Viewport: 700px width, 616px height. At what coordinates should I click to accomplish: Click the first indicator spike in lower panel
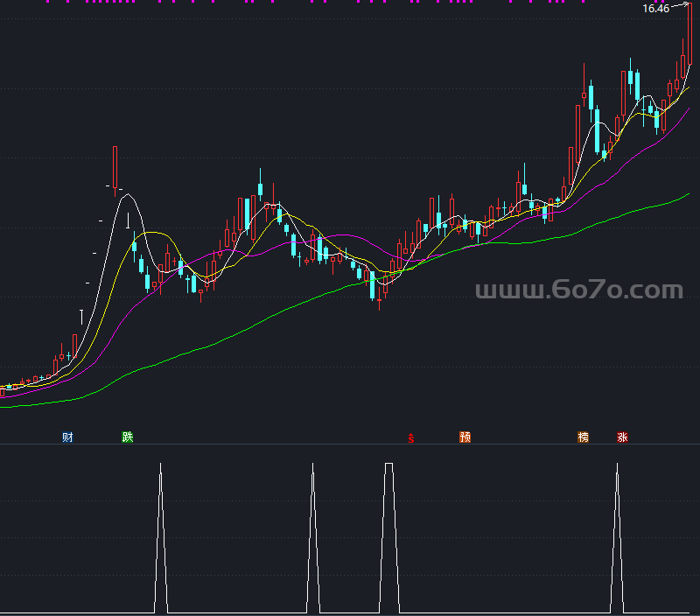[161, 538]
